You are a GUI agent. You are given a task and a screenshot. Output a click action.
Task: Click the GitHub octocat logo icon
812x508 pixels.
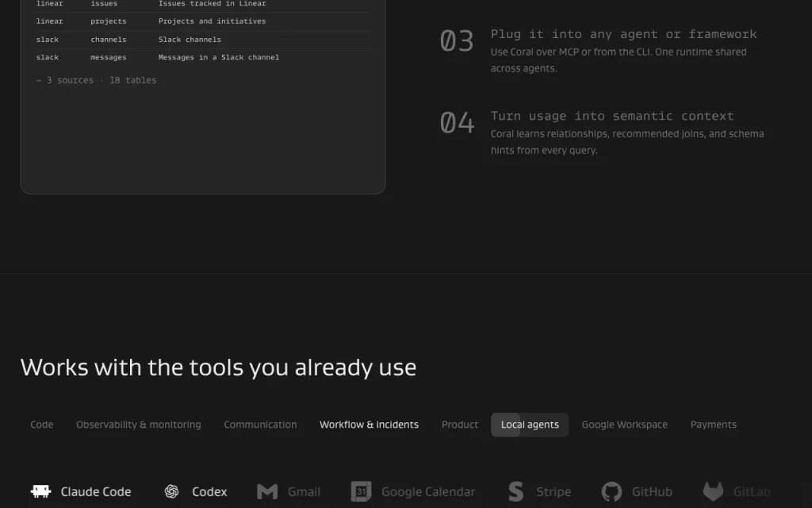(611, 491)
